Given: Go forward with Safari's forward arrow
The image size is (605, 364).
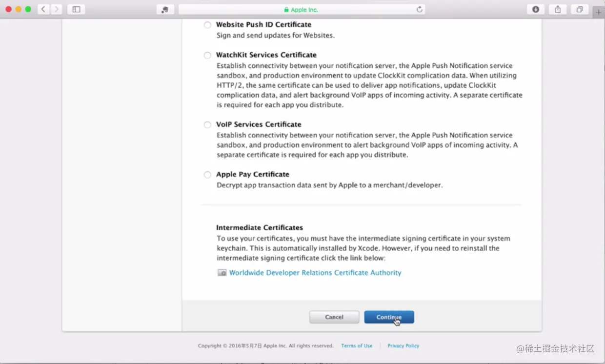Looking at the screenshot, I should point(56,9).
